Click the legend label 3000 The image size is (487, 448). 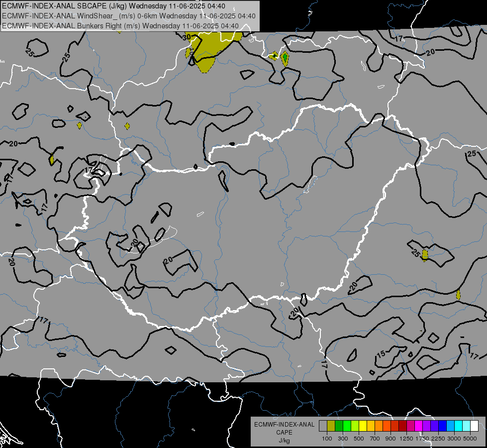pyautogui.click(x=454, y=439)
